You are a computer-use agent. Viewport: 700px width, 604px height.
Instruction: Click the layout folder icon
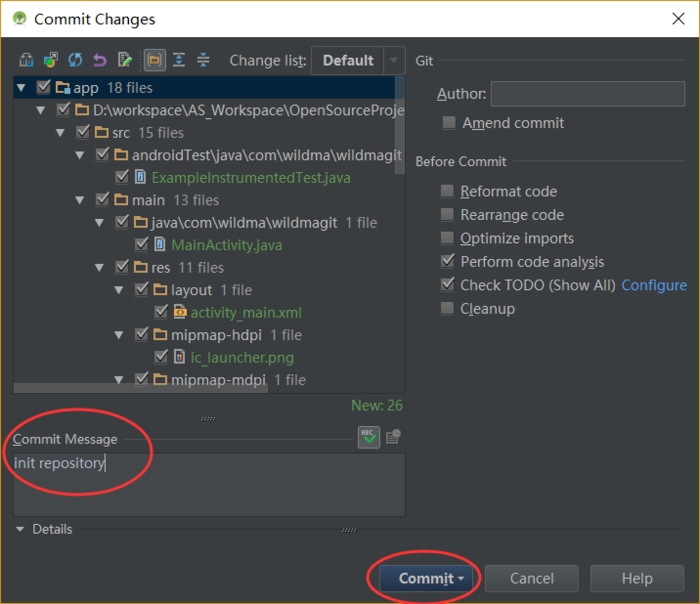160,289
